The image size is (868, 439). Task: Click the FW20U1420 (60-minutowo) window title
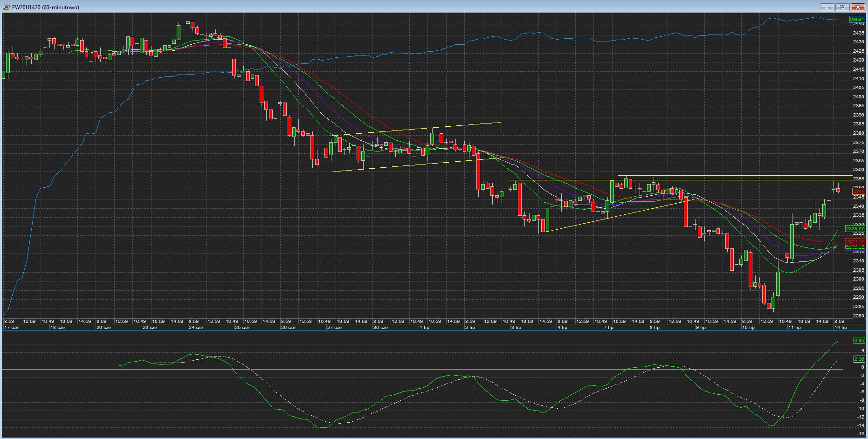coord(45,7)
